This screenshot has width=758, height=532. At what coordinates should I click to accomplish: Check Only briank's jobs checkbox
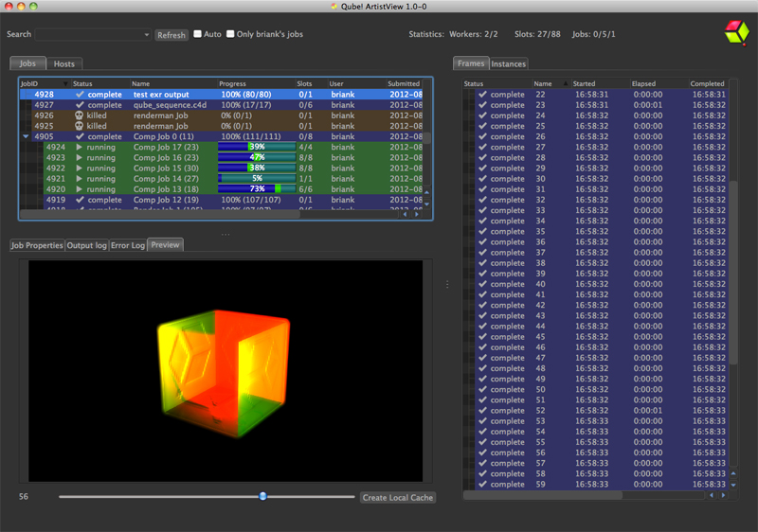click(230, 34)
